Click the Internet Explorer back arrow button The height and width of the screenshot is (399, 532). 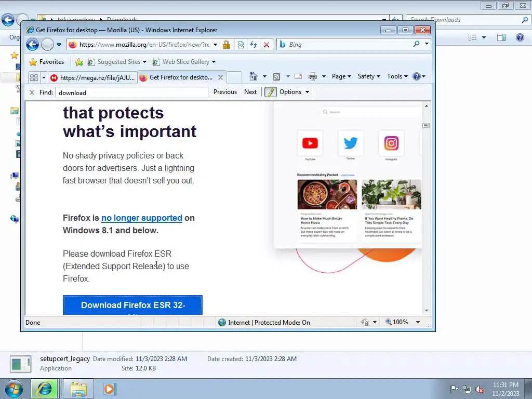point(32,45)
